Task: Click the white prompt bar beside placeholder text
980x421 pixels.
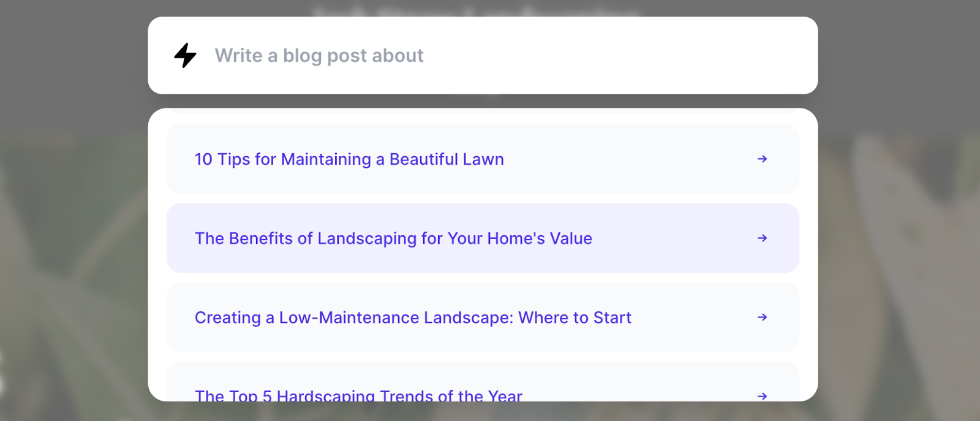Action: pyautogui.click(x=612, y=56)
